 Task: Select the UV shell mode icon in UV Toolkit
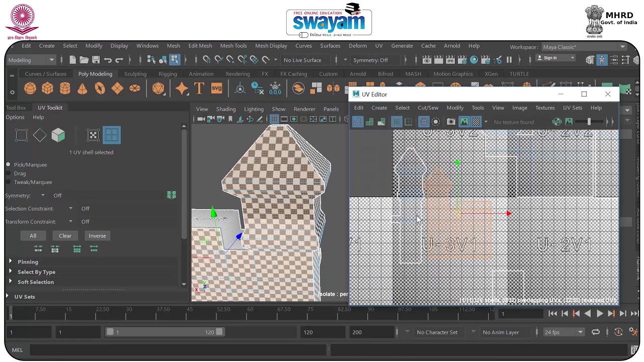[112, 135]
